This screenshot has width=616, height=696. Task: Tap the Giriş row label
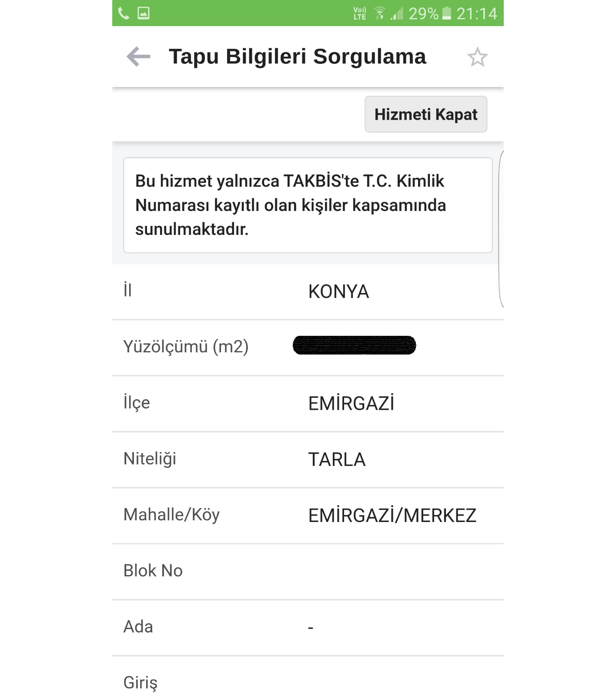pyautogui.click(x=141, y=683)
